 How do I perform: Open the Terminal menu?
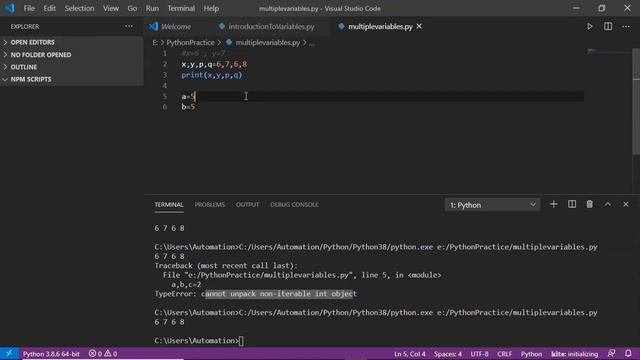coord(181,8)
